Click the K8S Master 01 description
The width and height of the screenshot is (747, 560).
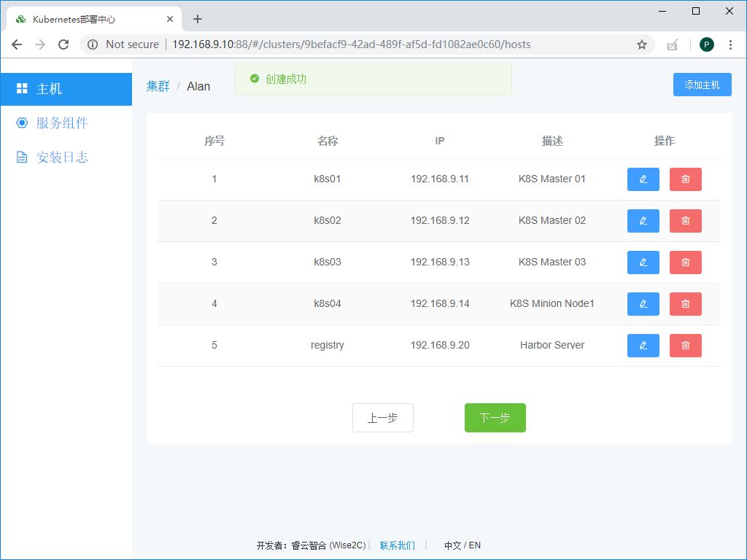click(552, 179)
